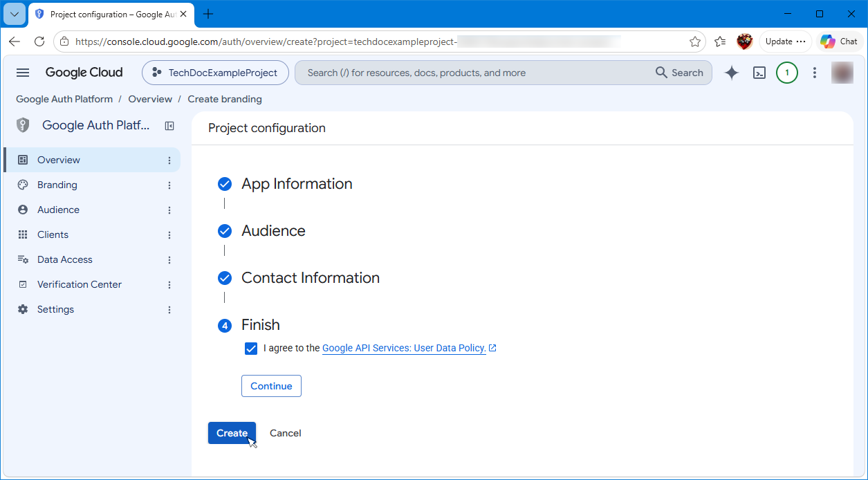
Task: View site information lock icon in address bar
Action: 64,41
